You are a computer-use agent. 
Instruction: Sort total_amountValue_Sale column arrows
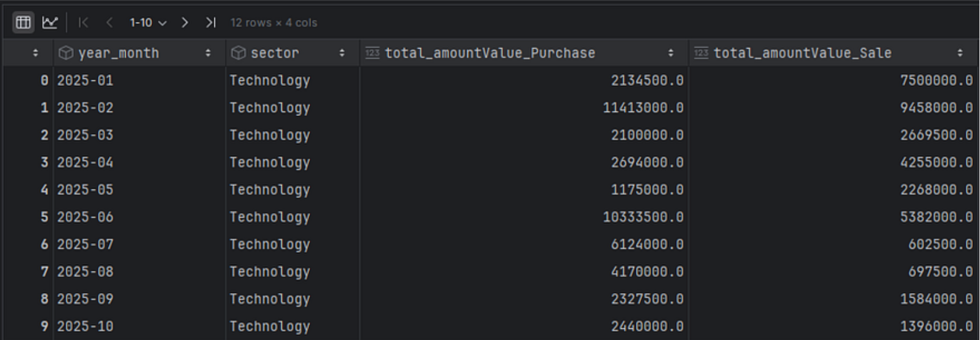(960, 53)
